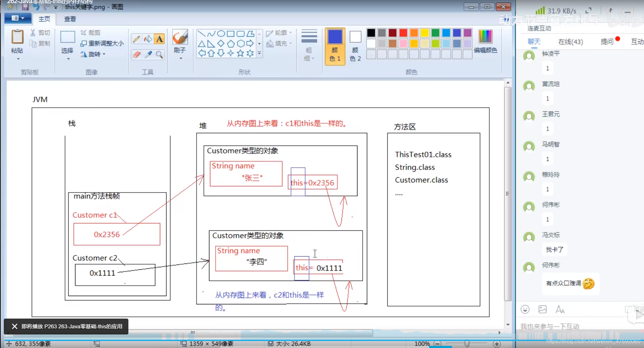Click chat message 我卡了
This screenshot has height=348, width=644.
[x=555, y=249]
